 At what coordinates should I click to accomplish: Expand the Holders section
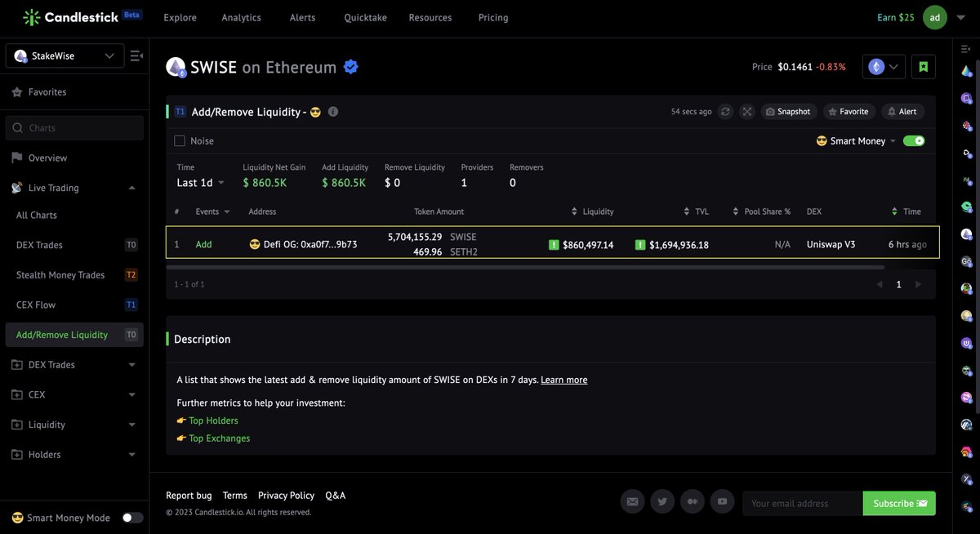(132, 455)
